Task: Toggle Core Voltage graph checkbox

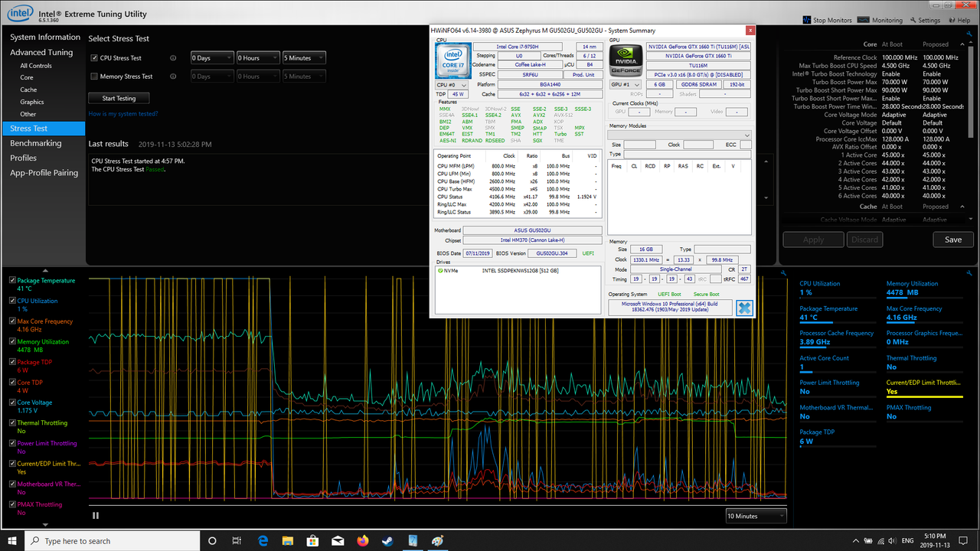Action: pyautogui.click(x=12, y=403)
